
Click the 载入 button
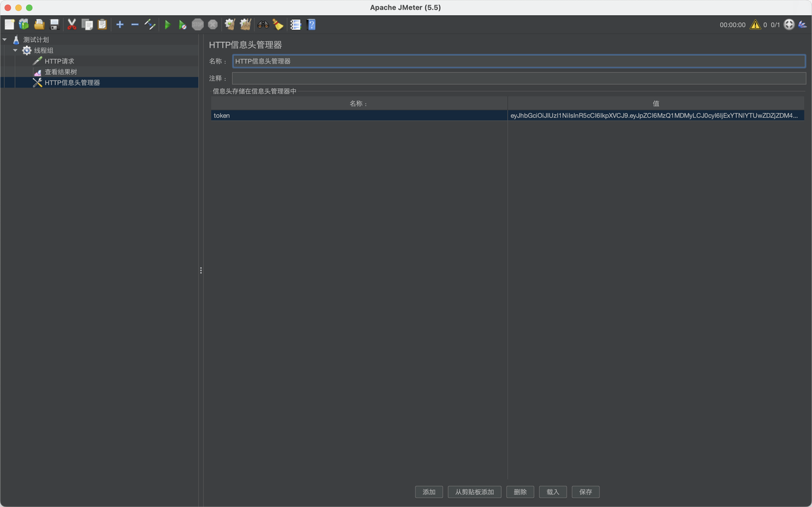click(553, 492)
